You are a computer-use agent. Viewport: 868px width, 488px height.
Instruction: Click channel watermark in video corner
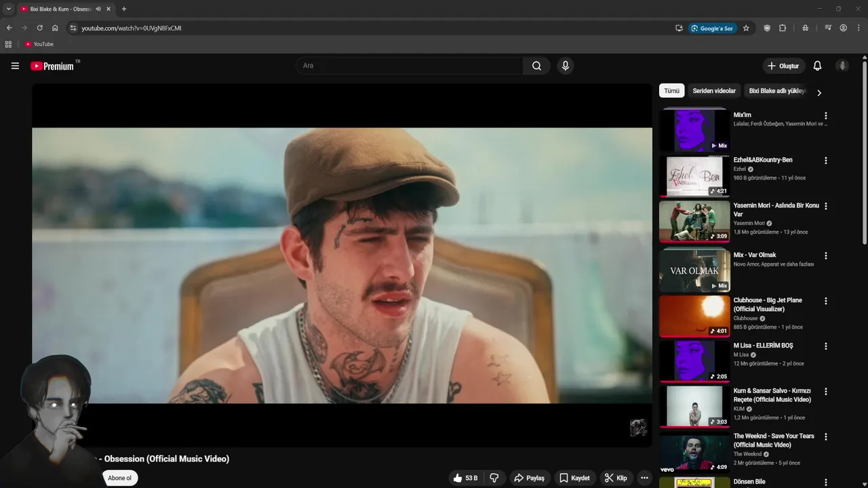(637, 428)
